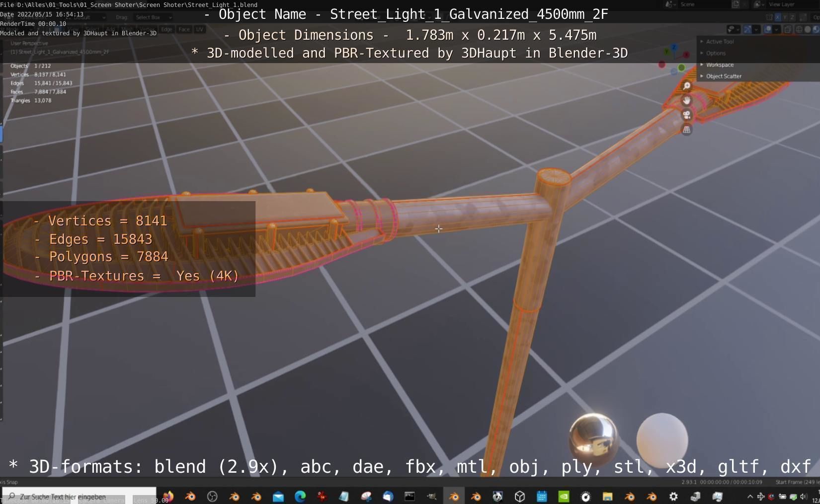Open the overlays options dropdown arrow

click(x=776, y=29)
